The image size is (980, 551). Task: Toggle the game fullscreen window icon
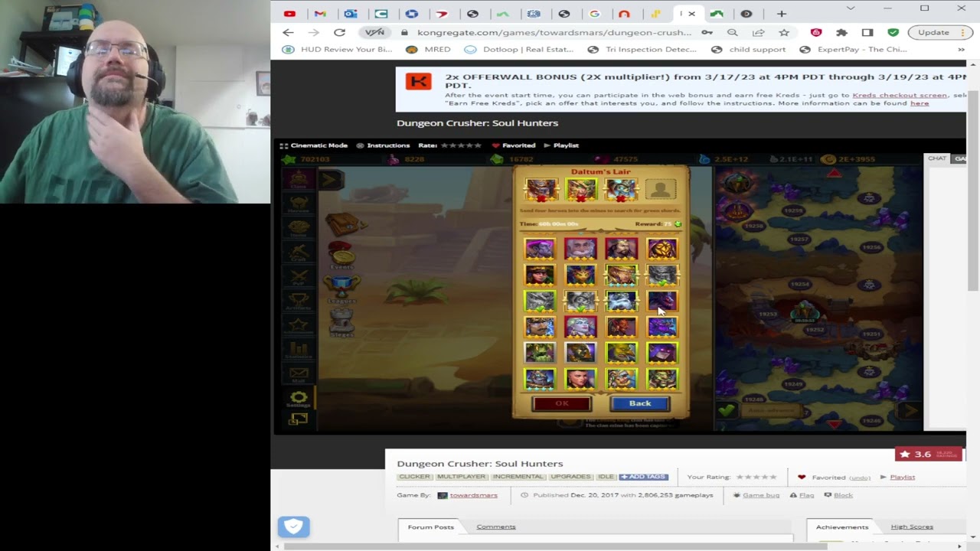coord(298,419)
